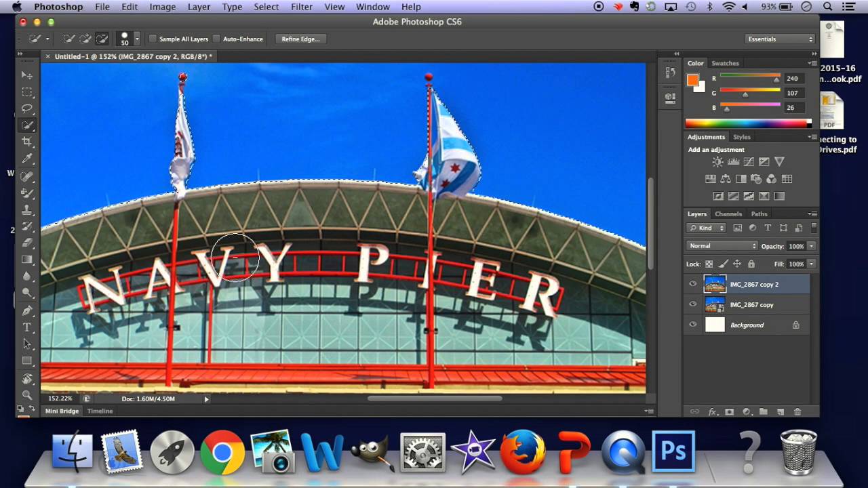This screenshot has height=488, width=868.
Task: Choose Subtract from Selection mode
Action: (x=102, y=39)
